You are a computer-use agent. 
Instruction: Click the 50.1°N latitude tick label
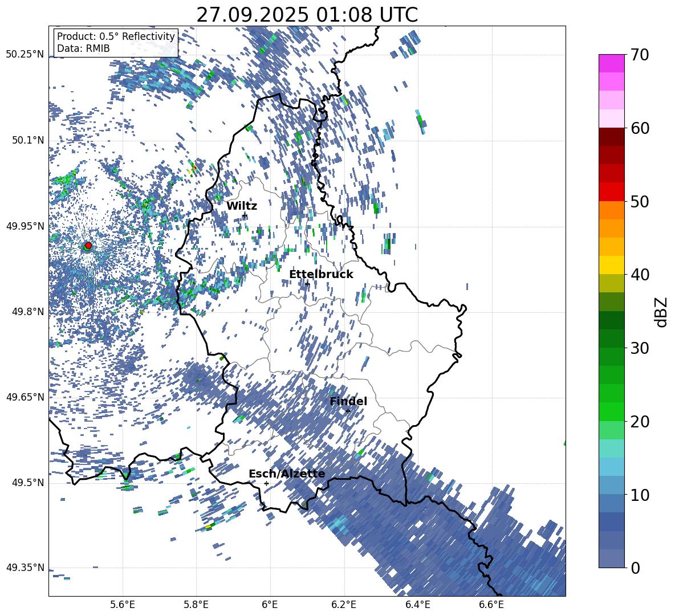click(27, 140)
